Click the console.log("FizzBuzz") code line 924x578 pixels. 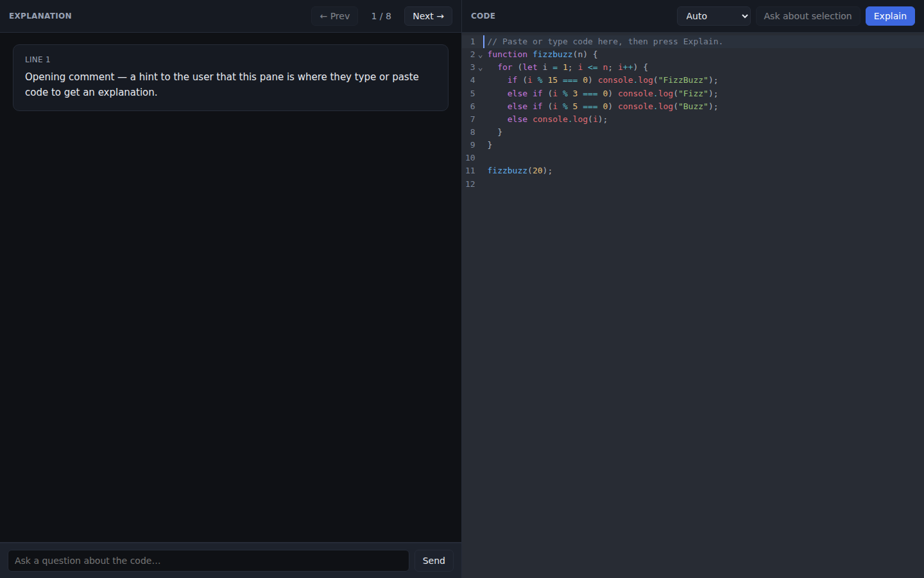point(613,80)
